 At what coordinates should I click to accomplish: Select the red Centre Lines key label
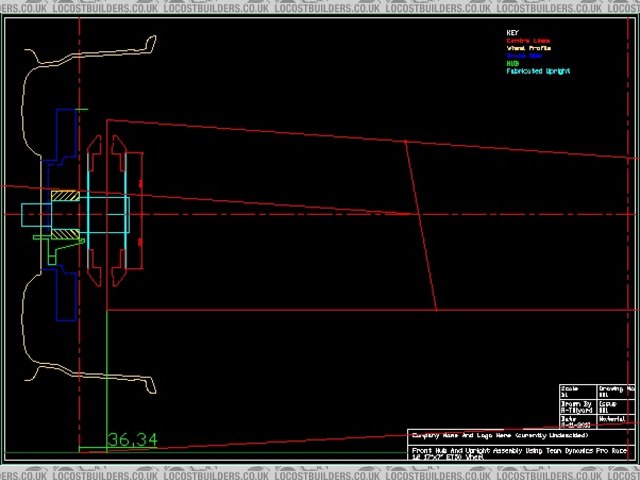click(x=529, y=40)
